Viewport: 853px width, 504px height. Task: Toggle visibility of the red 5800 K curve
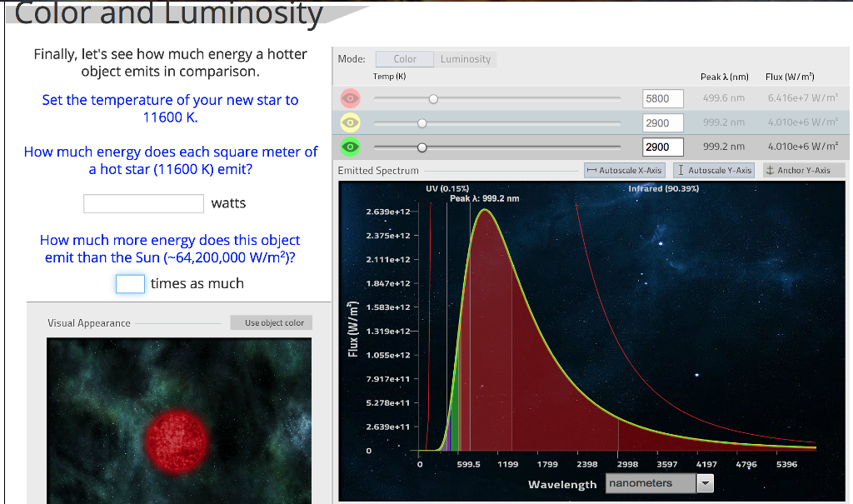click(x=350, y=98)
